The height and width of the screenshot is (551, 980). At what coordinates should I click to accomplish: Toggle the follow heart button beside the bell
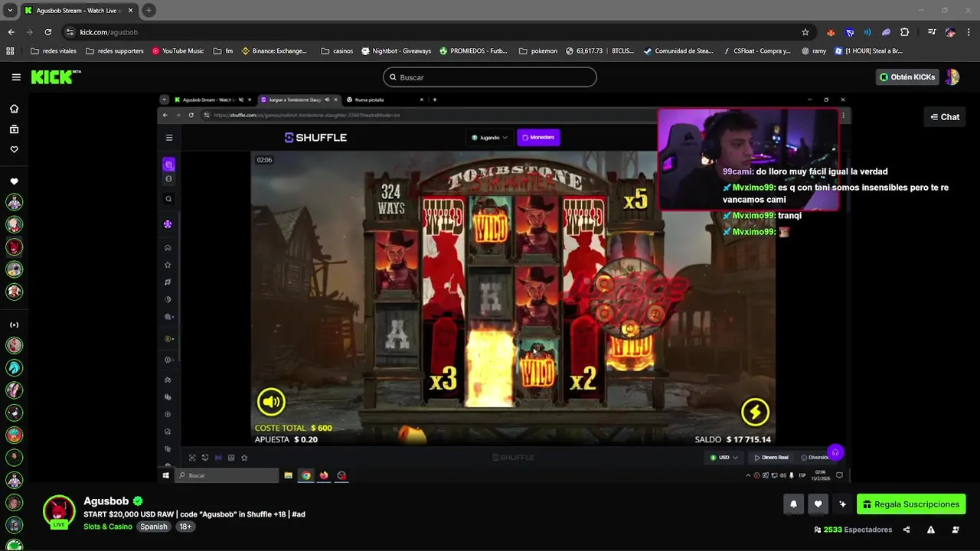818,504
